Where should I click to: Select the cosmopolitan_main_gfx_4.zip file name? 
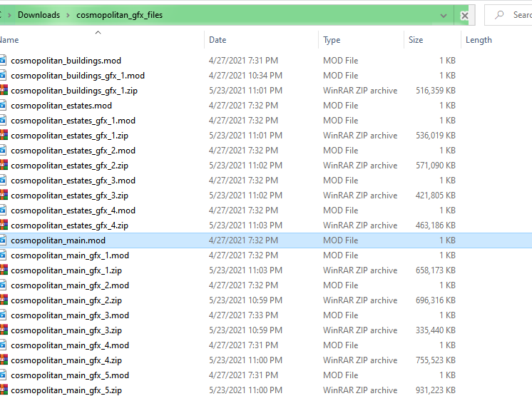[66, 360]
